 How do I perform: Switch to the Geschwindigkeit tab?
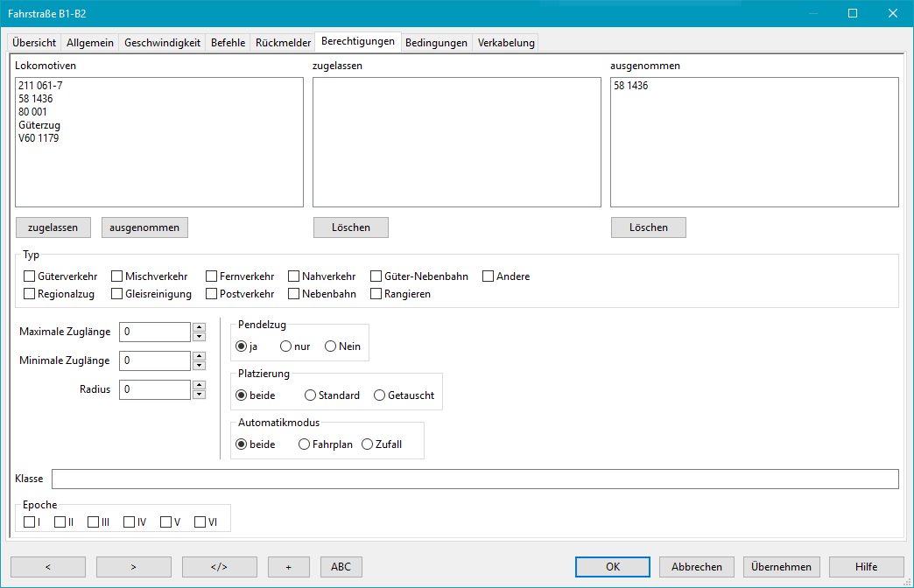(x=162, y=42)
